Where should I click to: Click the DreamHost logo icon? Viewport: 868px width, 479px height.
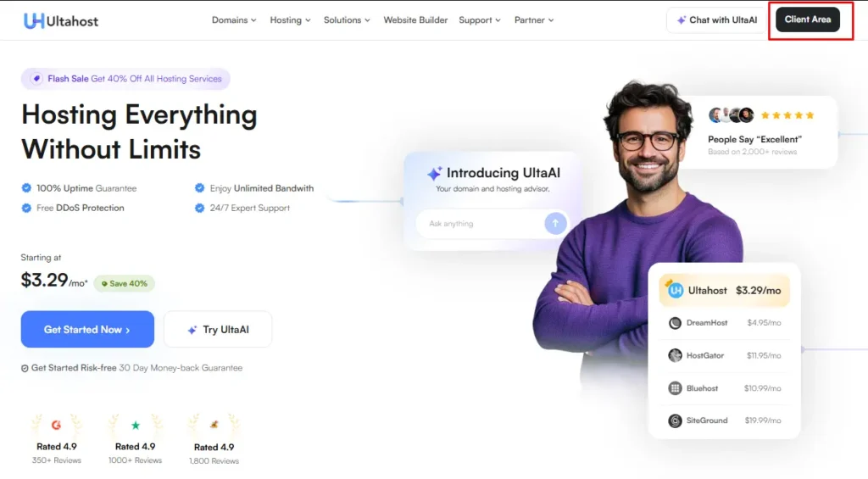click(675, 323)
